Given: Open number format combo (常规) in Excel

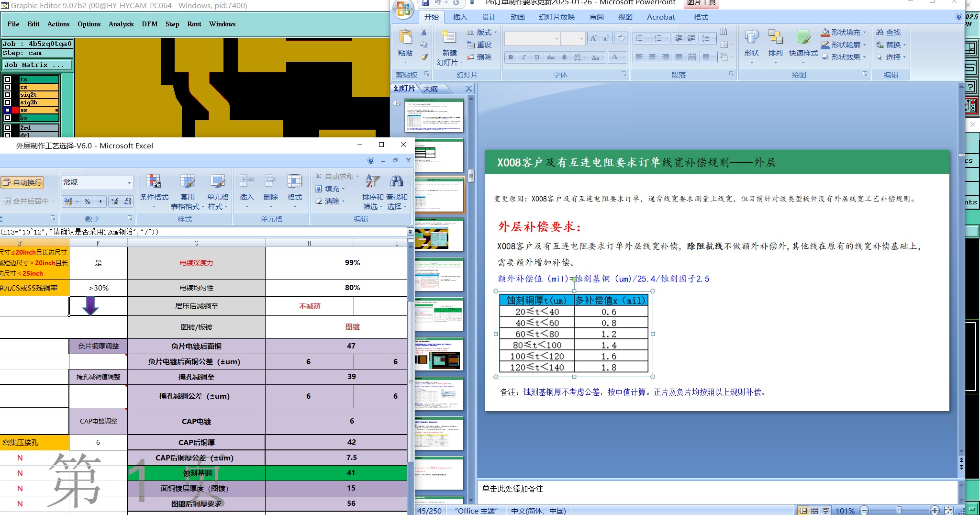Looking at the screenshot, I should coord(97,182).
